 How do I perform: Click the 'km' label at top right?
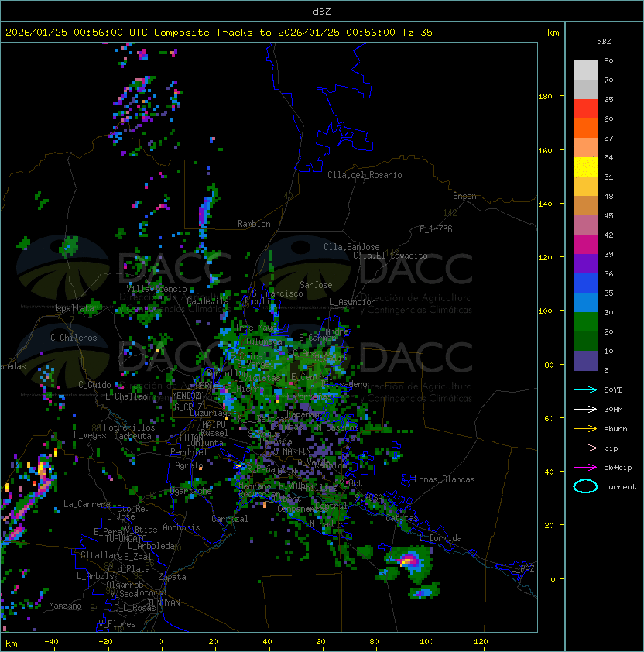(x=553, y=33)
